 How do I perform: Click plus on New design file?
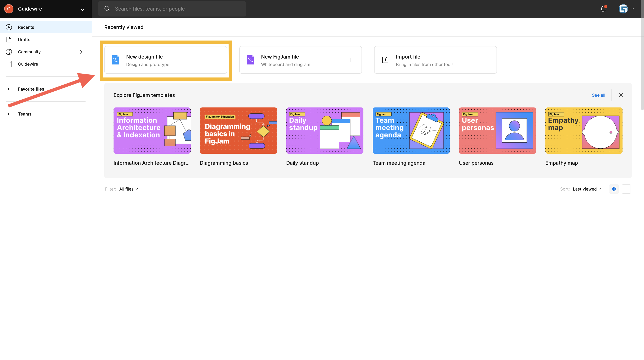[x=216, y=60]
